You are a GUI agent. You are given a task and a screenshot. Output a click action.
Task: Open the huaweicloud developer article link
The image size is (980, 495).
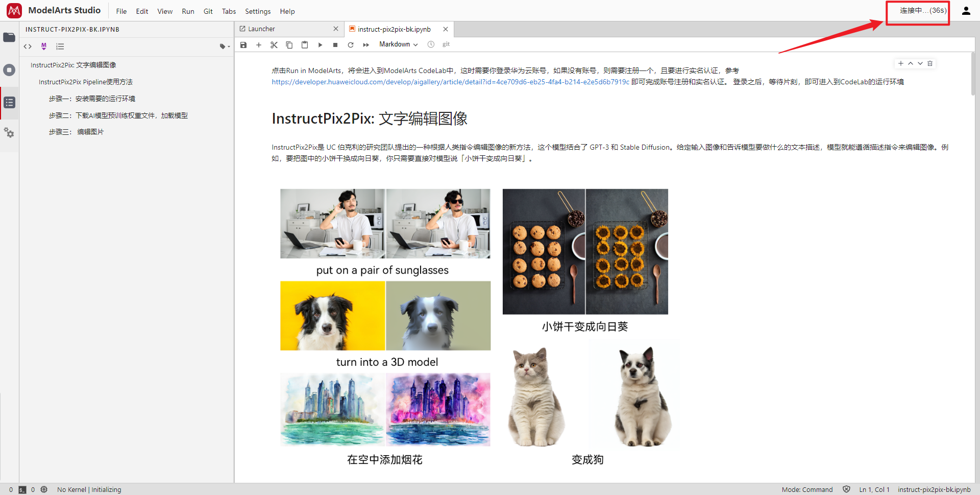(450, 82)
